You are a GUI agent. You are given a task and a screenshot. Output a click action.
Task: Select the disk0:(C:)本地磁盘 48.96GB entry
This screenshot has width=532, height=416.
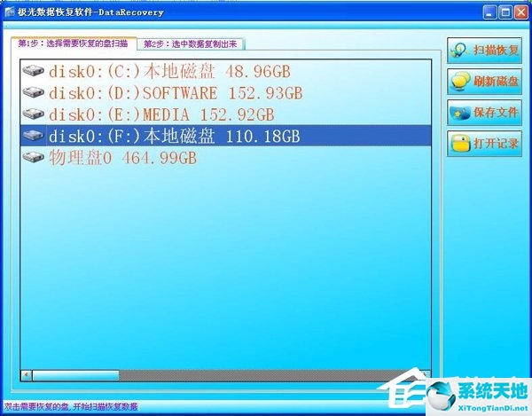[x=168, y=71]
